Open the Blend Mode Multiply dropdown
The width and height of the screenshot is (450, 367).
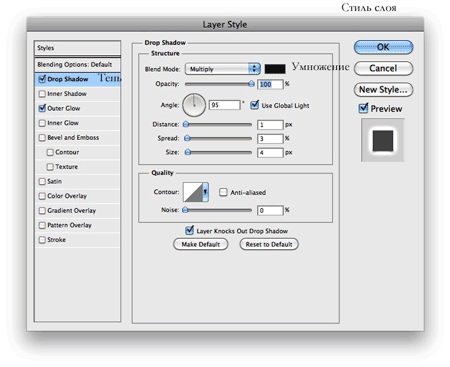(223, 69)
